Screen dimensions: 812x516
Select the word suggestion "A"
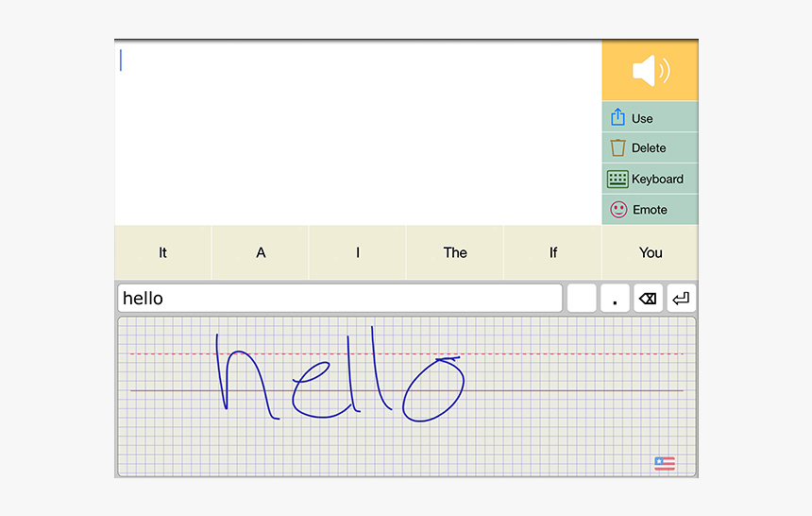(261, 252)
